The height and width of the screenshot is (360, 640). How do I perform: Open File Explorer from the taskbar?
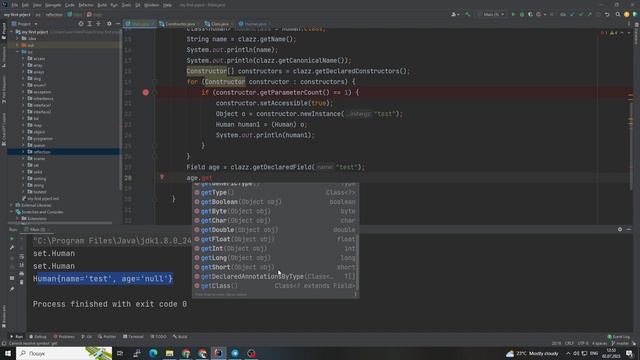click(169, 353)
